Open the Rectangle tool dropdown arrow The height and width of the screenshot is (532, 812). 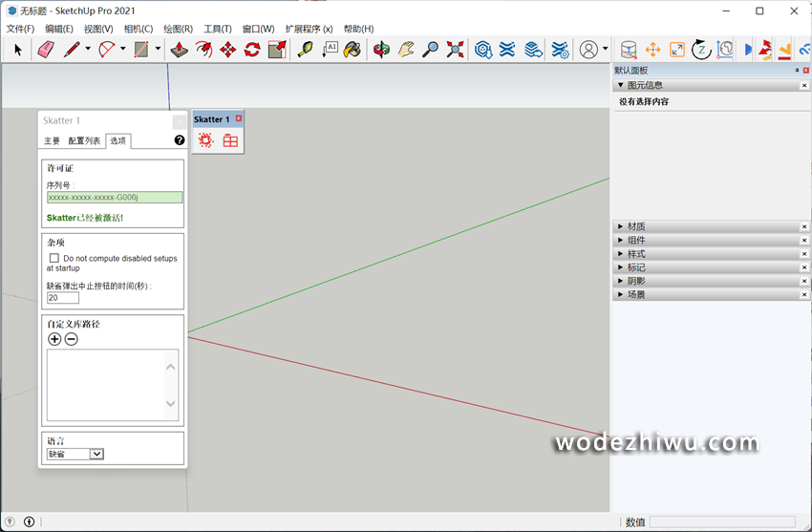158,49
